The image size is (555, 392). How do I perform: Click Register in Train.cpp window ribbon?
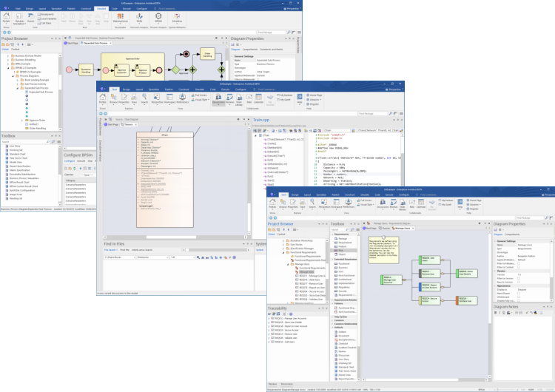312,104
